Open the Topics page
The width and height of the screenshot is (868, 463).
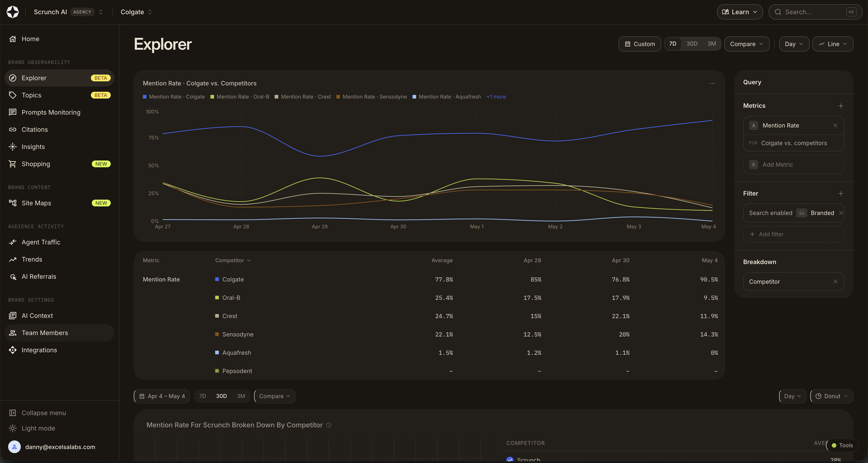[59, 95]
